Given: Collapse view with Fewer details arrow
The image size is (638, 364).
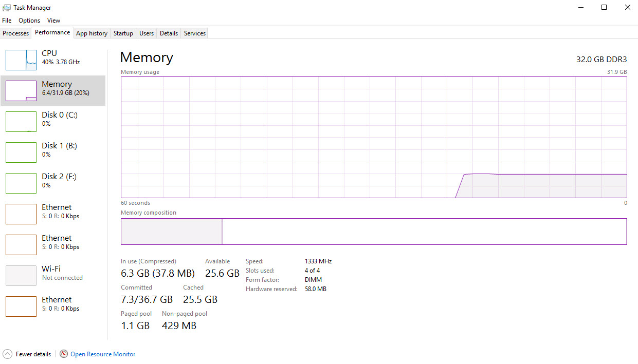Looking at the screenshot, I should tap(8, 354).
